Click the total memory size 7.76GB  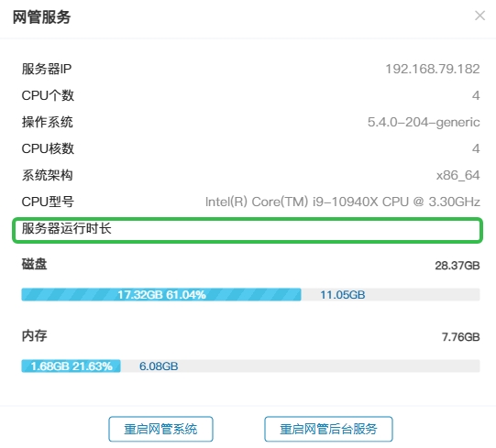point(461,337)
